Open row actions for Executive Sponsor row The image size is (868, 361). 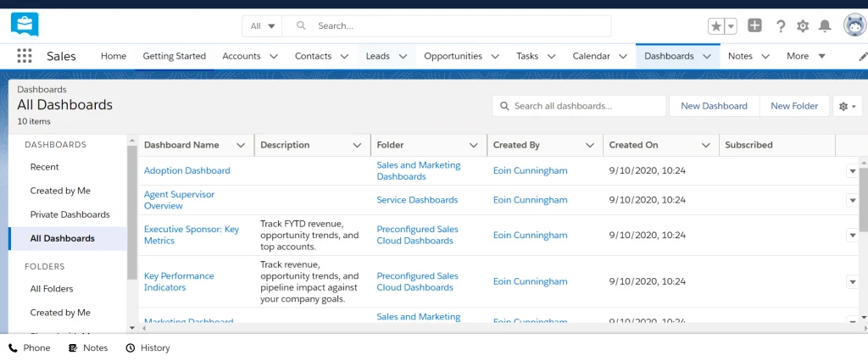click(853, 236)
